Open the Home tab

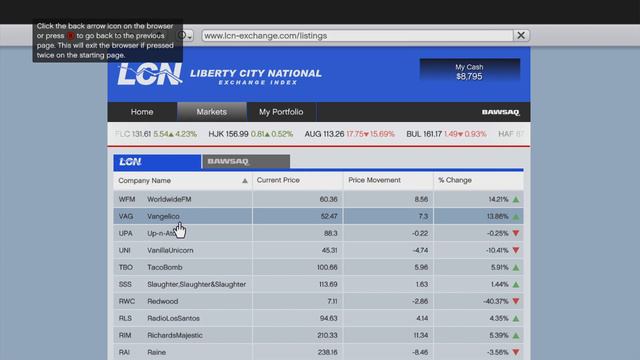click(142, 112)
